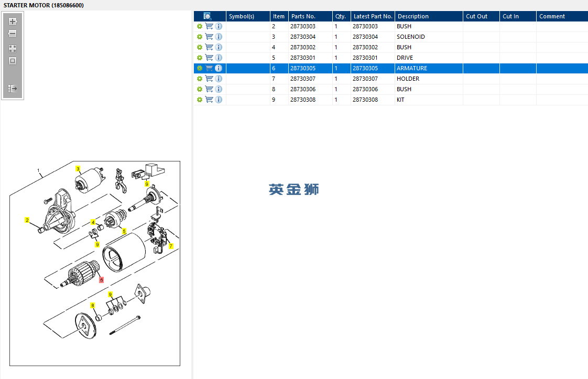The image size is (588, 379).
Task: Click gear icon for part 28730302
Action: coord(200,47)
